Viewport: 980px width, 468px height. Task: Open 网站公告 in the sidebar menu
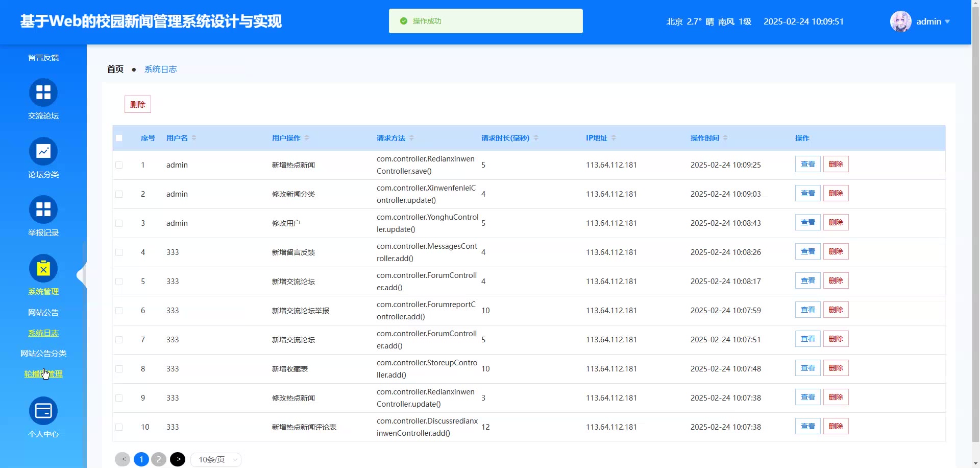tap(43, 312)
